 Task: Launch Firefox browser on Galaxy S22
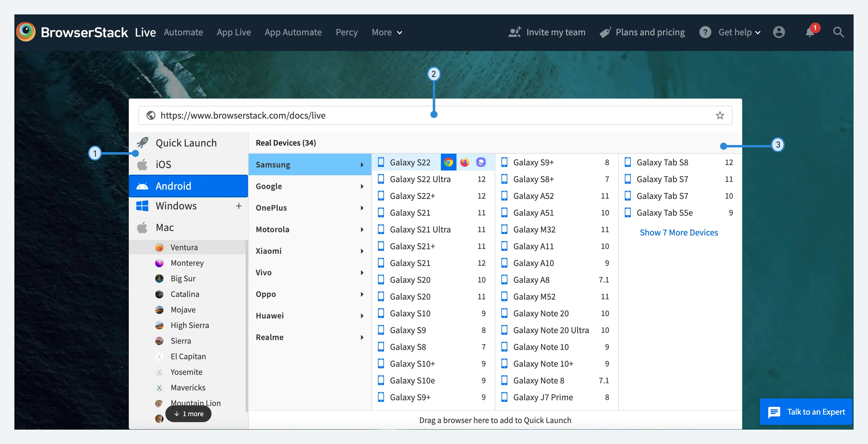(465, 162)
